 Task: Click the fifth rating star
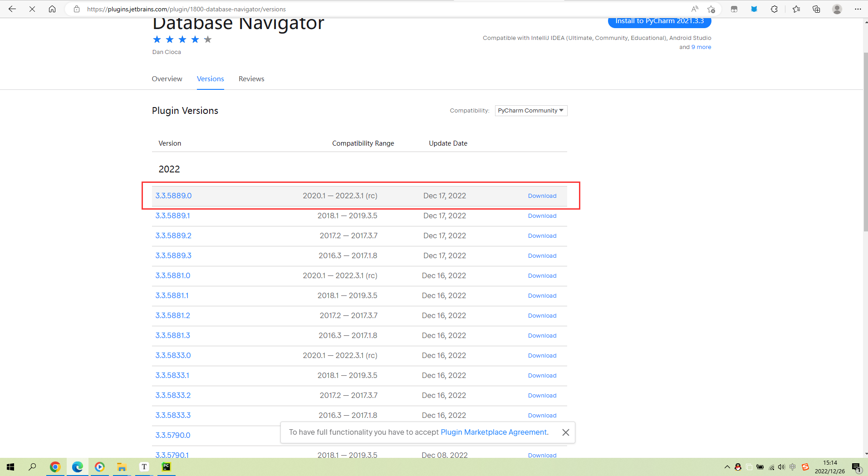pos(208,39)
